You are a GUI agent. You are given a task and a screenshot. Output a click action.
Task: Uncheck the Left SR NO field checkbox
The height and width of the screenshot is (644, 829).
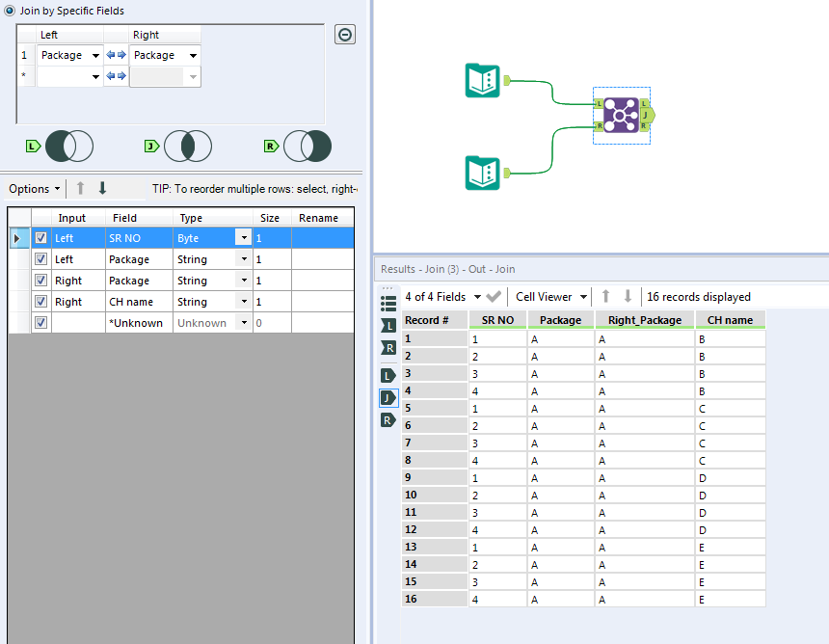coord(40,238)
